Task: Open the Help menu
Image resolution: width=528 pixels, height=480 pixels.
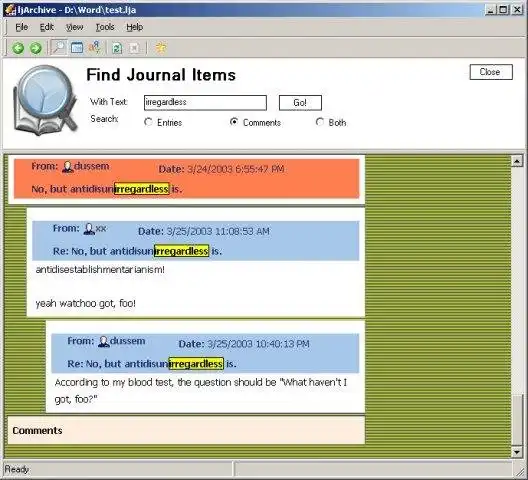Action: click(135, 27)
